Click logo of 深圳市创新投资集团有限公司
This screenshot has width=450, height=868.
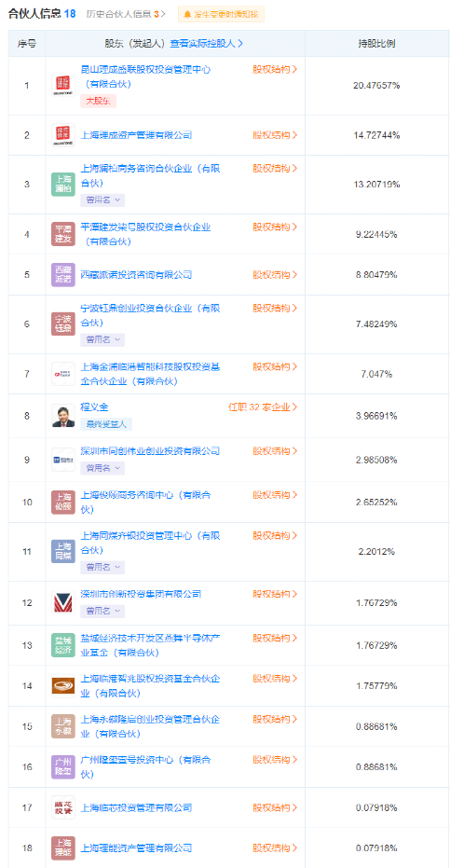pos(63,603)
